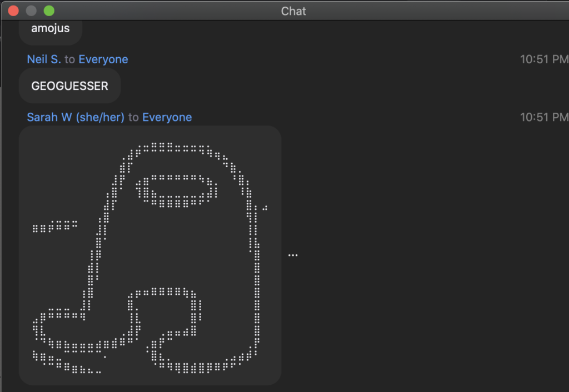The height and width of the screenshot is (392, 569).
Task: Click the timestamp on Neil's GEOGUESSER message
Action: 543,59
